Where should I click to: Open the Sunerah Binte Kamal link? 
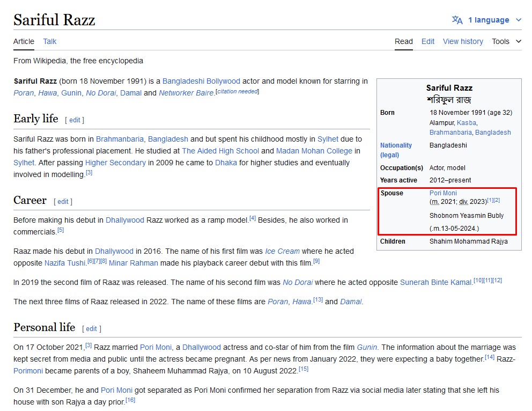coord(436,282)
